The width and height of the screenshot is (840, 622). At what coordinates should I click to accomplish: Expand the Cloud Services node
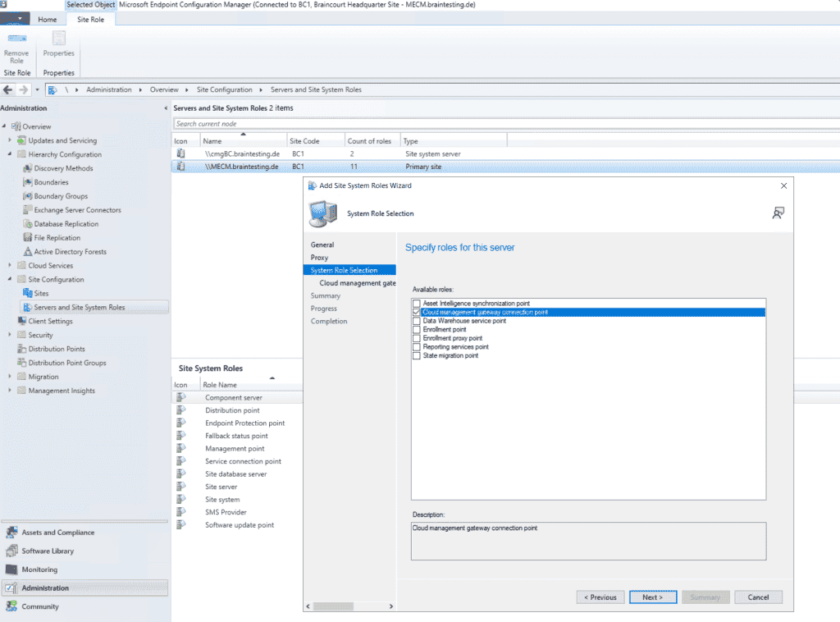pos(11,265)
